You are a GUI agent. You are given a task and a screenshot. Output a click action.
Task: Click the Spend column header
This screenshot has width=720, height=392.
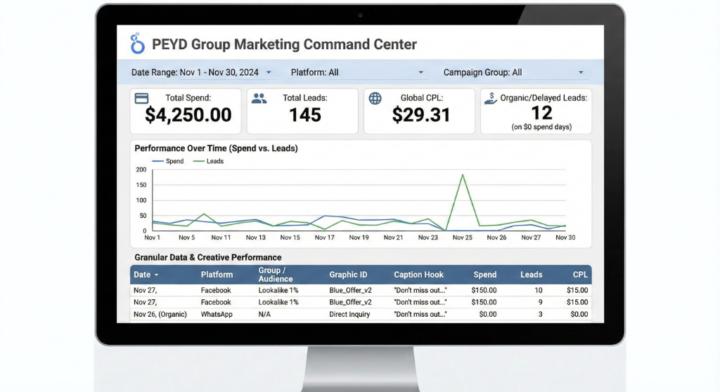485,274
